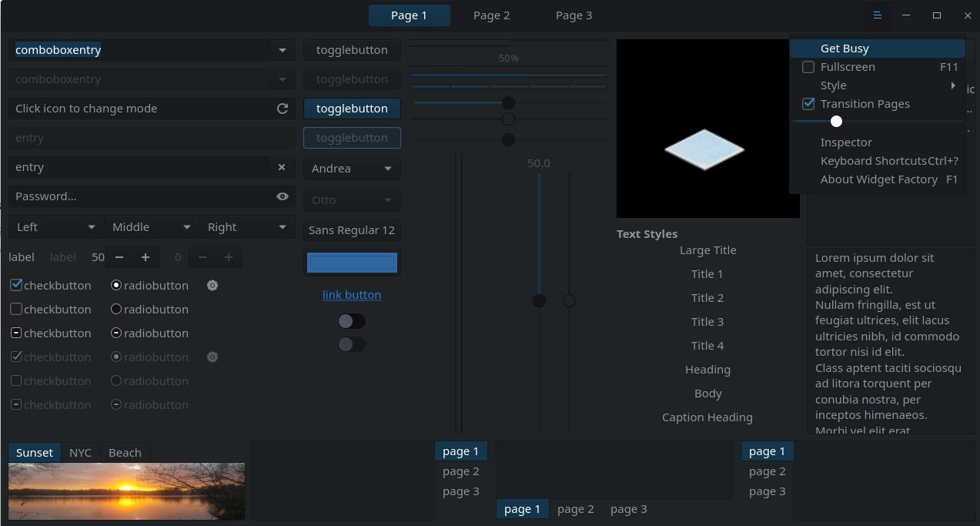
Task: Click the 'Caption Heading' label
Action: point(707,417)
